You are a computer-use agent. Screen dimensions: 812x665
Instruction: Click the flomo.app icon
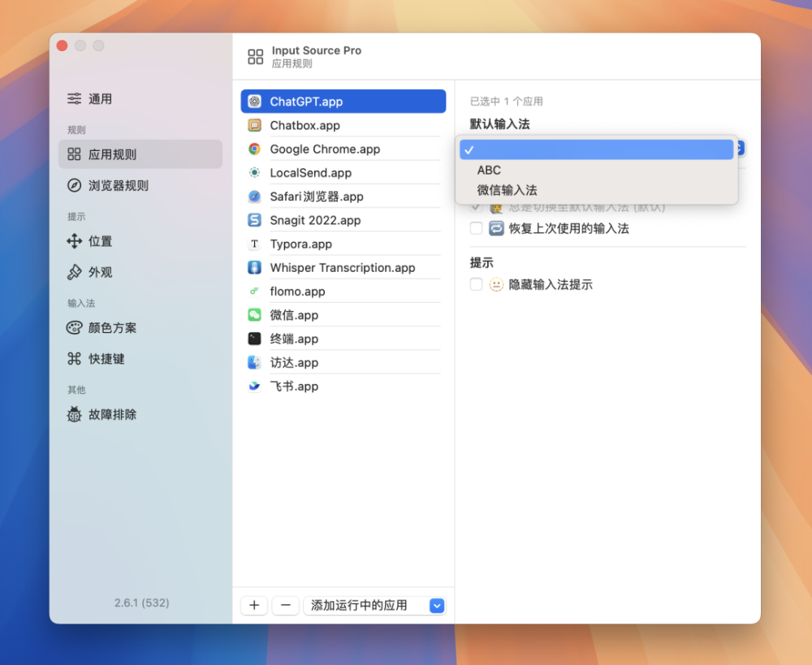(x=254, y=291)
